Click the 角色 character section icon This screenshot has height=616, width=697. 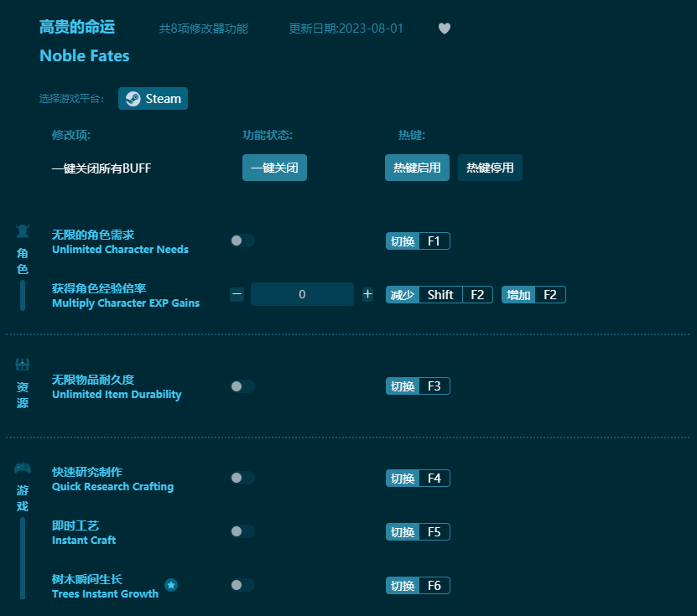(23, 232)
